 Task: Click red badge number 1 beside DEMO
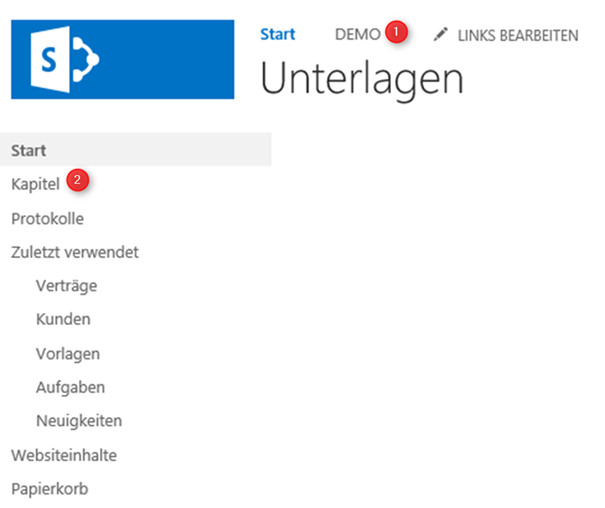point(397,32)
